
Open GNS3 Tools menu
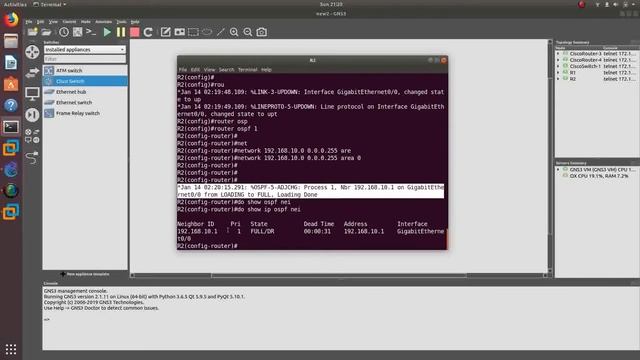[122, 22]
